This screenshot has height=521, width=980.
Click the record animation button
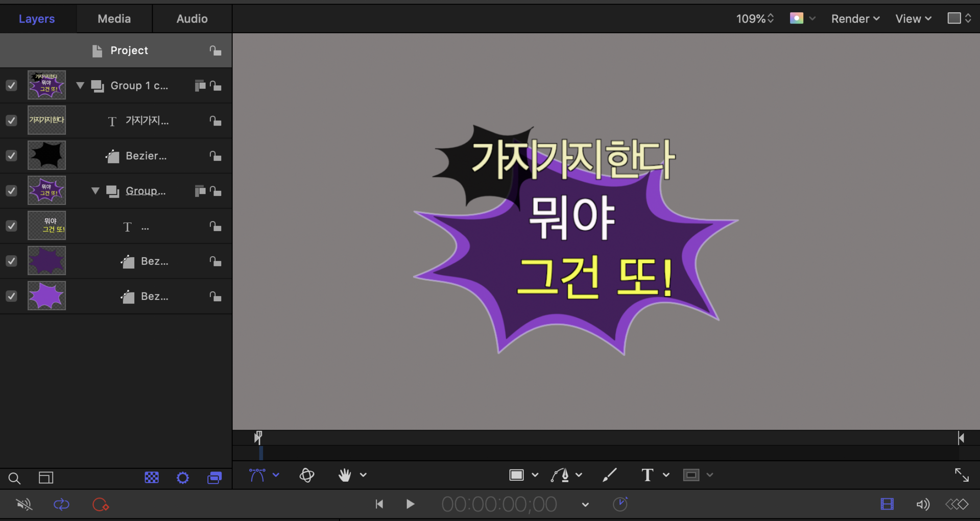click(x=101, y=505)
